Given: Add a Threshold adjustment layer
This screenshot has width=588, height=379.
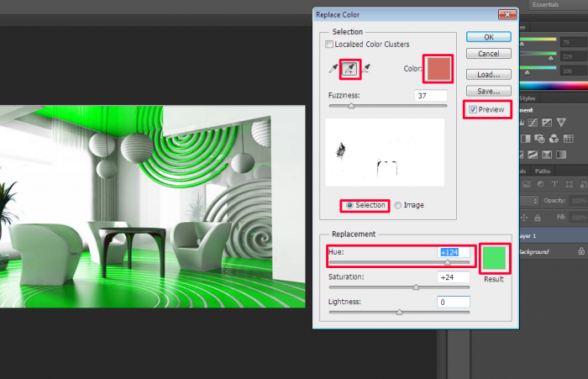Looking at the screenshot, I should pos(533,155).
